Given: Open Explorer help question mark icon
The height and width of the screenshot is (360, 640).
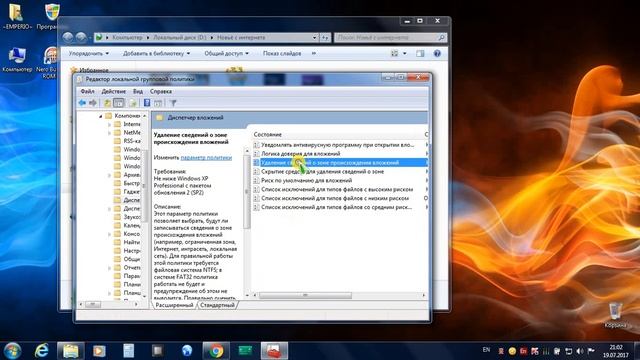Looking at the screenshot, I should 437,53.
